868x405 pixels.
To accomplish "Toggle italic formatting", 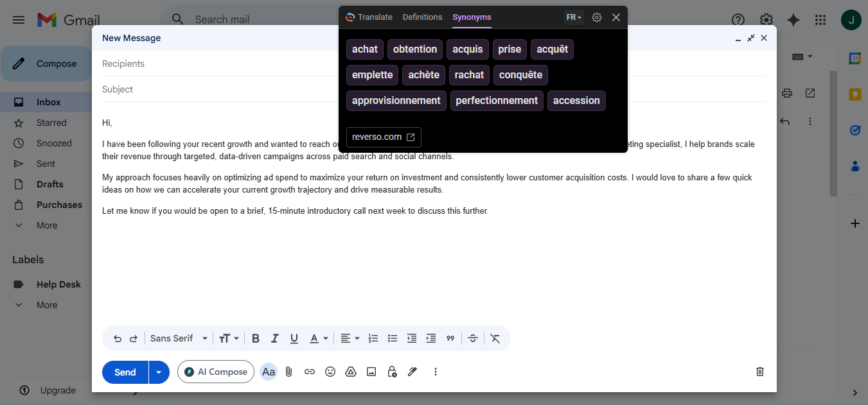I will pos(275,338).
